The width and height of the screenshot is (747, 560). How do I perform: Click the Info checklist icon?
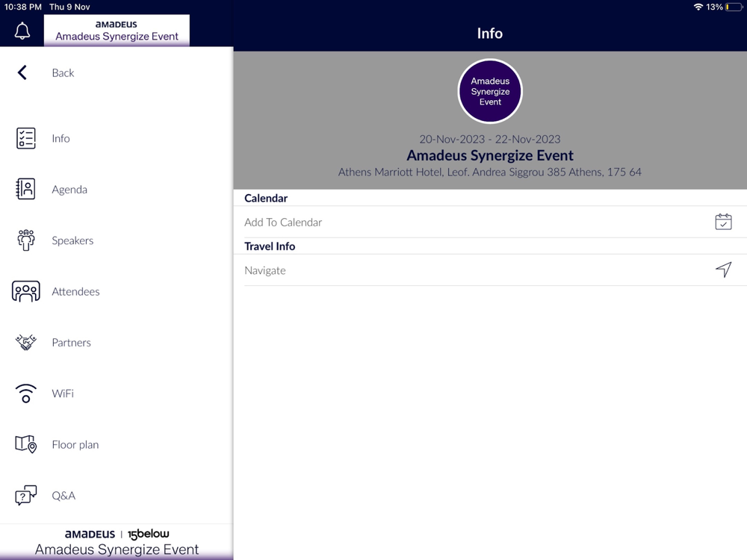point(25,138)
